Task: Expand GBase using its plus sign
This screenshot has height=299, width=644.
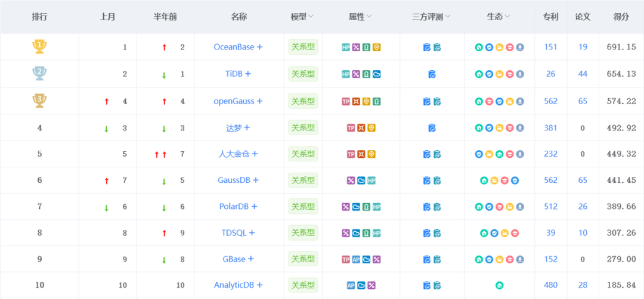Action: click(x=250, y=259)
